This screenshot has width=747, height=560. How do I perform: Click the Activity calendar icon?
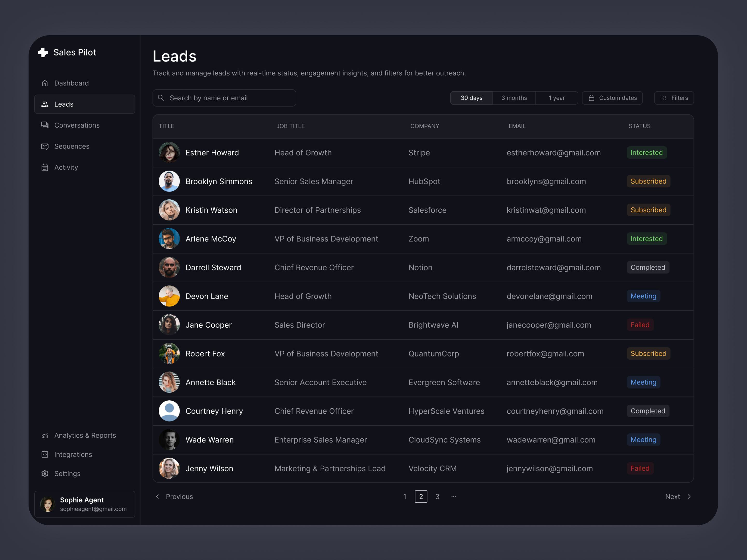[x=45, y=167]
